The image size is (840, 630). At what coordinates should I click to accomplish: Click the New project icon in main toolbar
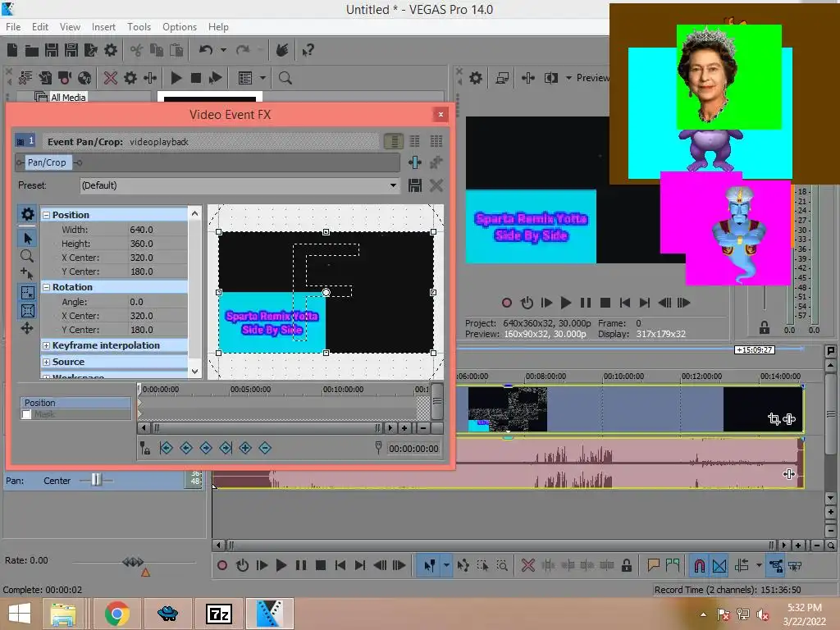point(12,50)
